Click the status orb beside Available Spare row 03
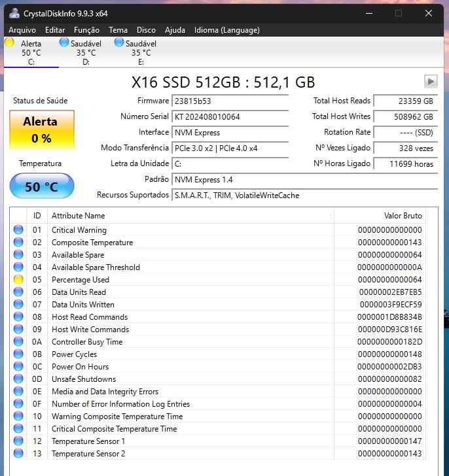449x476 pixels. click(x=18, y=254)
